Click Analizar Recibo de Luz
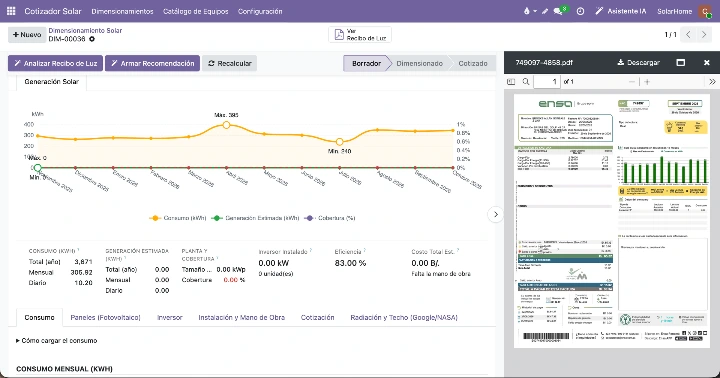 click(x=55, y=63)
